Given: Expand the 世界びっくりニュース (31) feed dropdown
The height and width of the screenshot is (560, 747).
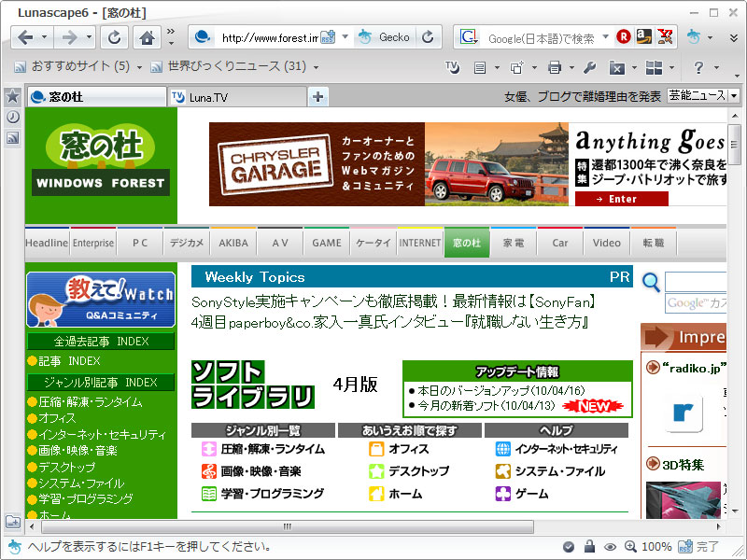Looking at the screenshot, I should [316, 67].
